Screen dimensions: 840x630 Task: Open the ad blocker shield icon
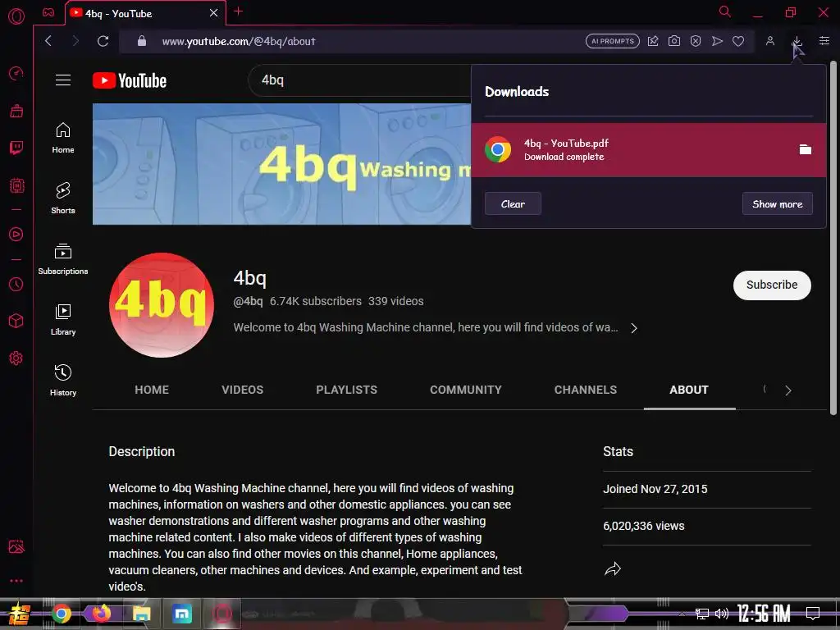pyautogui.click(x=696, y=41)
